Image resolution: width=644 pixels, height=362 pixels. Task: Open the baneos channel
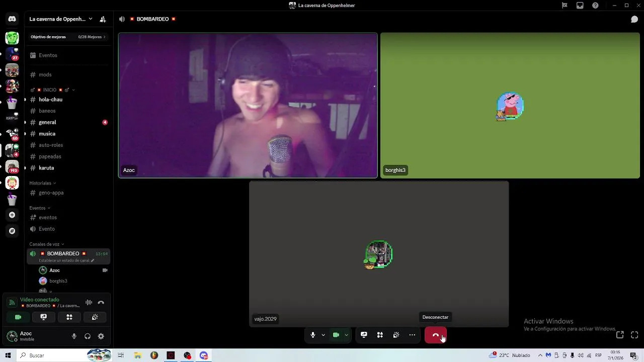[x=68, y=111]
